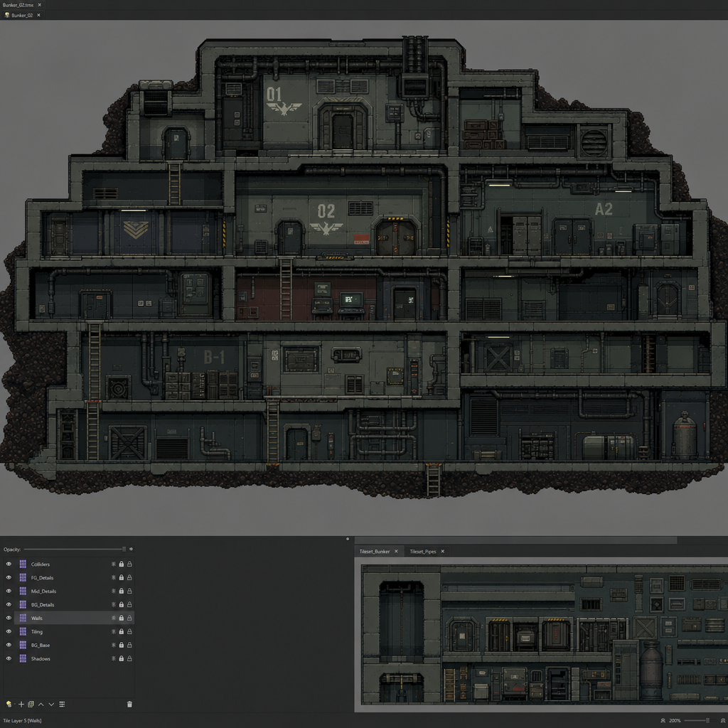
Task: Click the outlined lock icon on the FG_Details row
Action: point(129,577)
